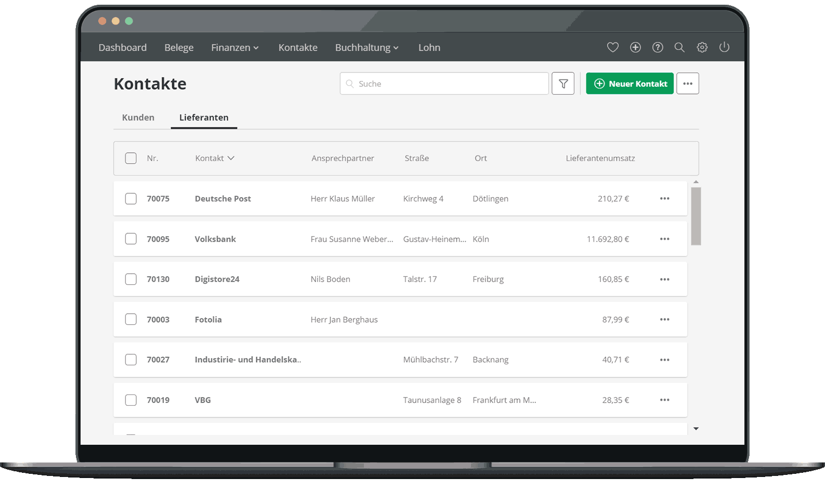
Task: Click the Neuer Kontakt button
Action: (x=630, y=84)
